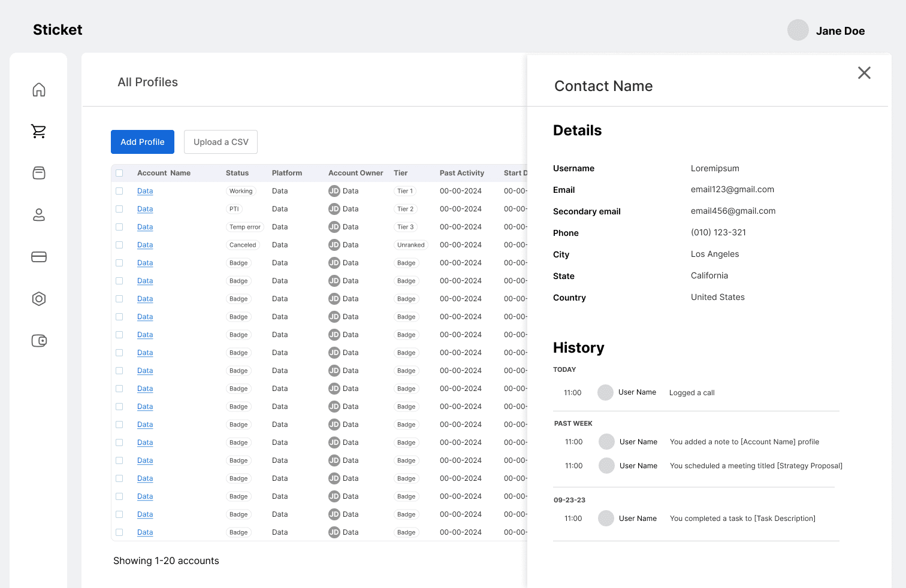The width and height of the screenshot is (906, 588).
Task: Open the Data link in the Tier 3 row
Action: click(x=145, y=227)
